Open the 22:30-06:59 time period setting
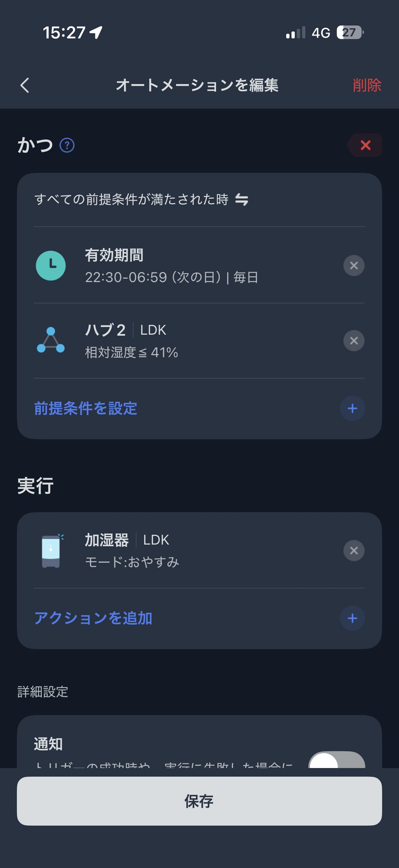This screenshot has height=868, width=399. 172,277
